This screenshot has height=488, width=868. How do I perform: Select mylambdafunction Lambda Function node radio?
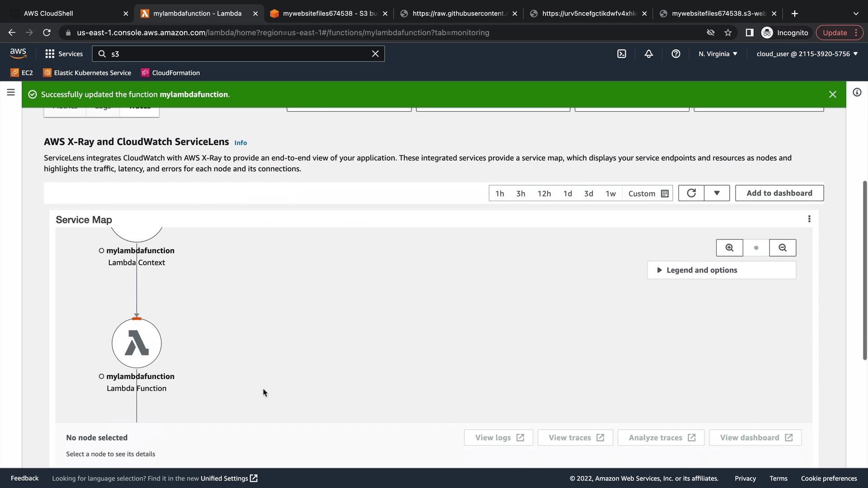click(x=101, y=376)
